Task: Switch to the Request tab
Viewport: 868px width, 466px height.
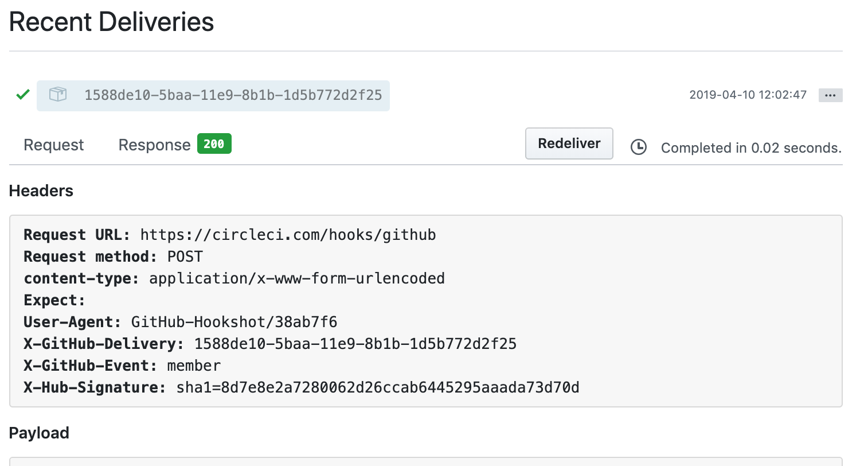Action: (54, 145)
